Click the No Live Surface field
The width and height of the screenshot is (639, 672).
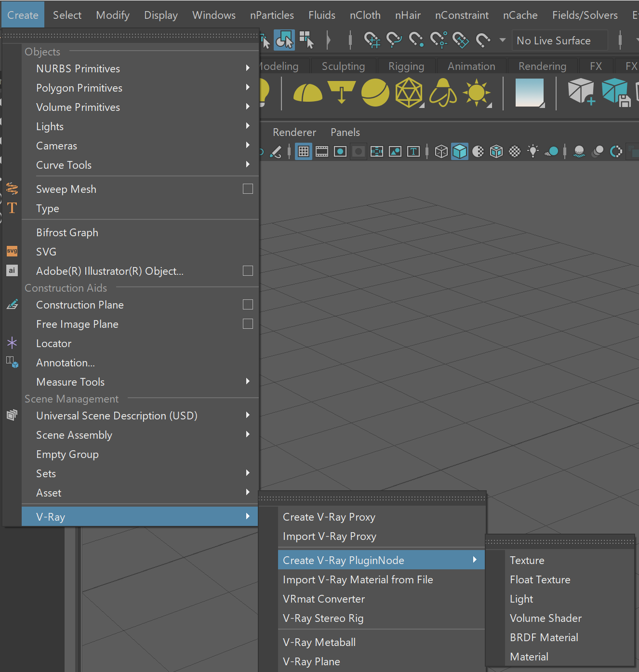point(559,40)
